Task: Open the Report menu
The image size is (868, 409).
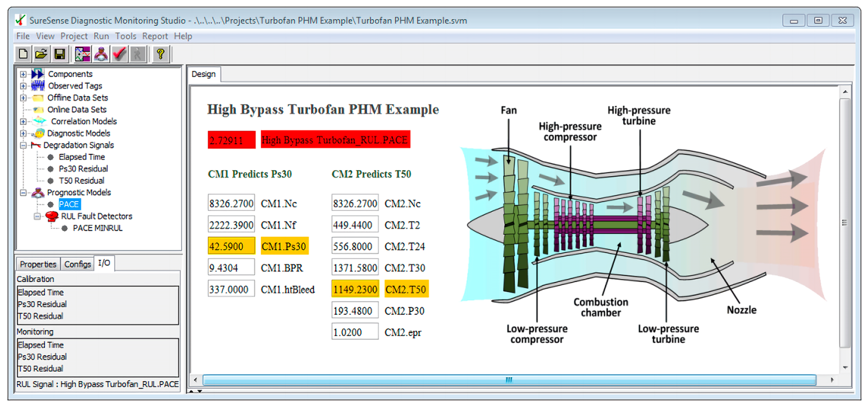Action: tap(155, 36)
